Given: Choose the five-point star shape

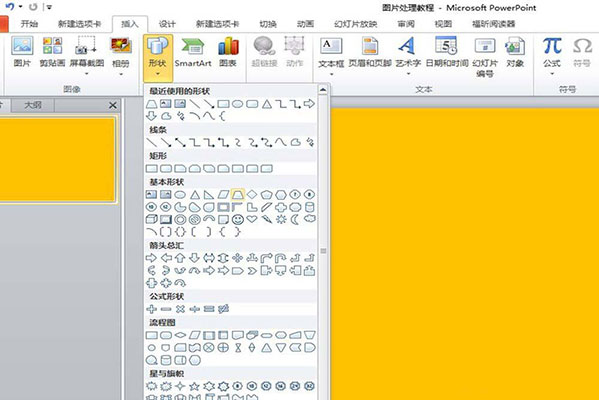Looking at the screenshot, I should click(x=194, y=386).
